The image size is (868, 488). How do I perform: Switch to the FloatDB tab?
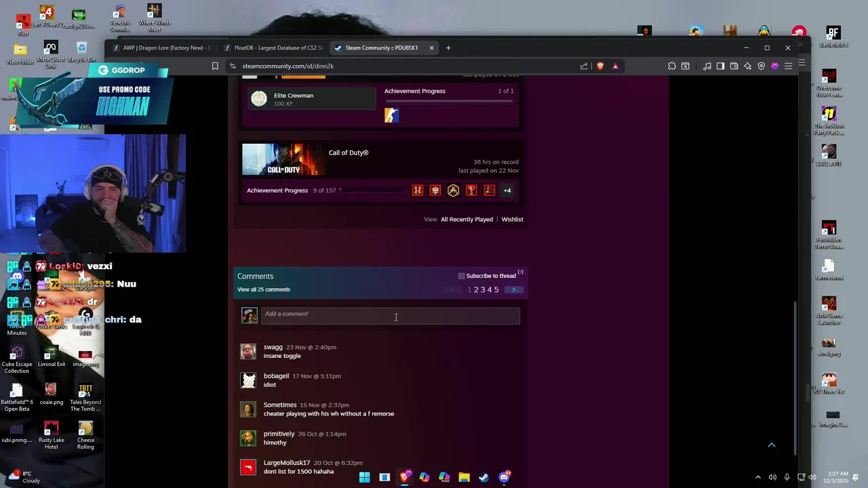(x=273, y=47)
